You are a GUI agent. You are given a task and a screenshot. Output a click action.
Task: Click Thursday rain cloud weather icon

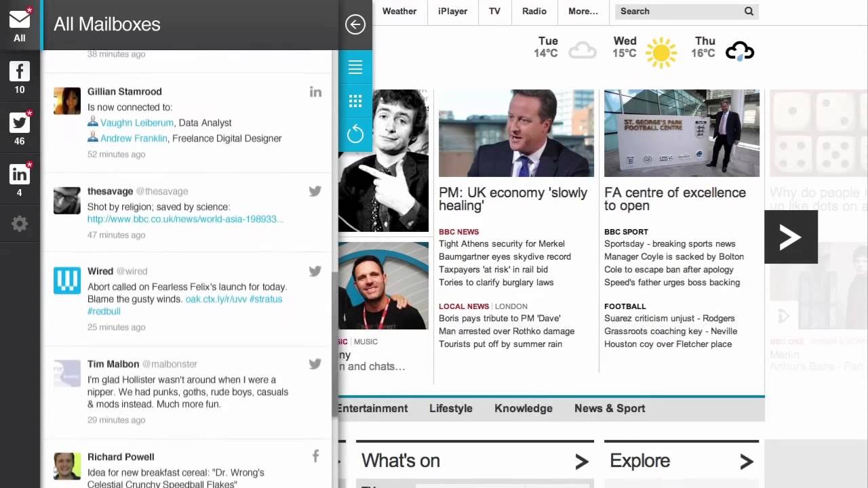740,52
